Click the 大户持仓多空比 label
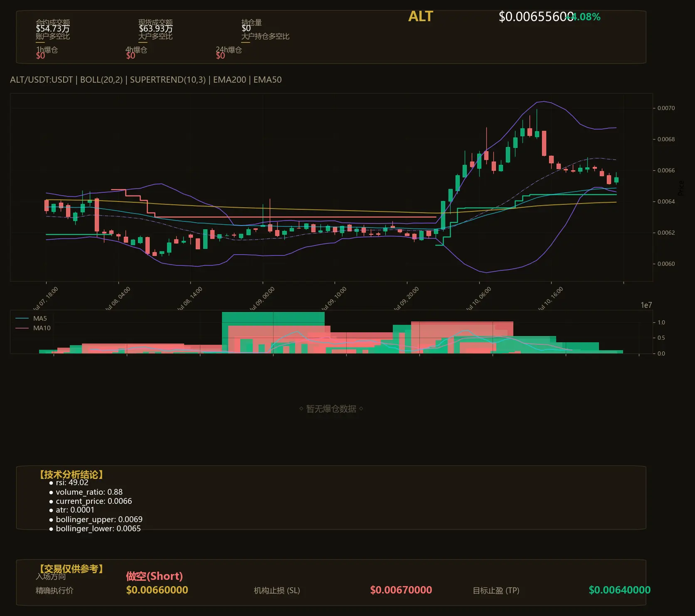The width and height of the screenshot is (695, 616). point(265,36)
